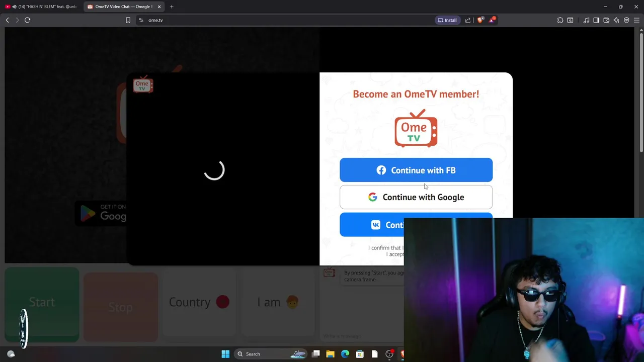
Task: Open Brave Shields lion icon
Action: [480, 20]
